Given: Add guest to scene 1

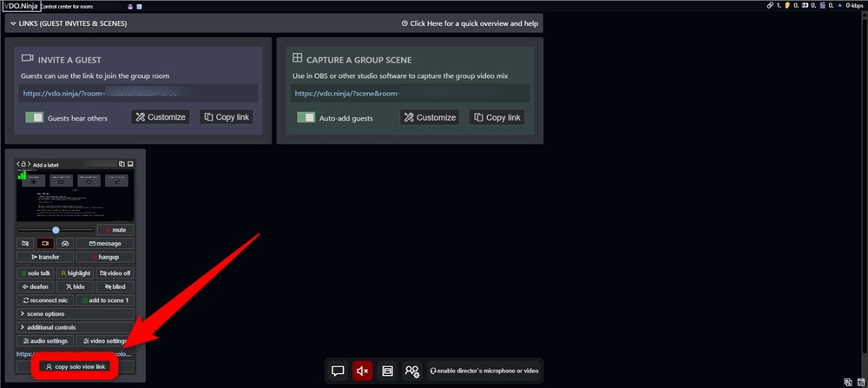Looking at the screenshot, I should tap(105, 300).
